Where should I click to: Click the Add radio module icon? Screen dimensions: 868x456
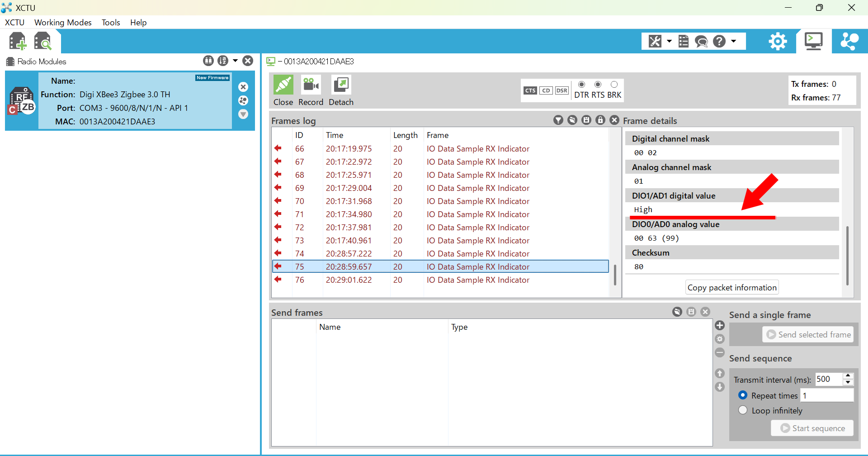point(18,41)
